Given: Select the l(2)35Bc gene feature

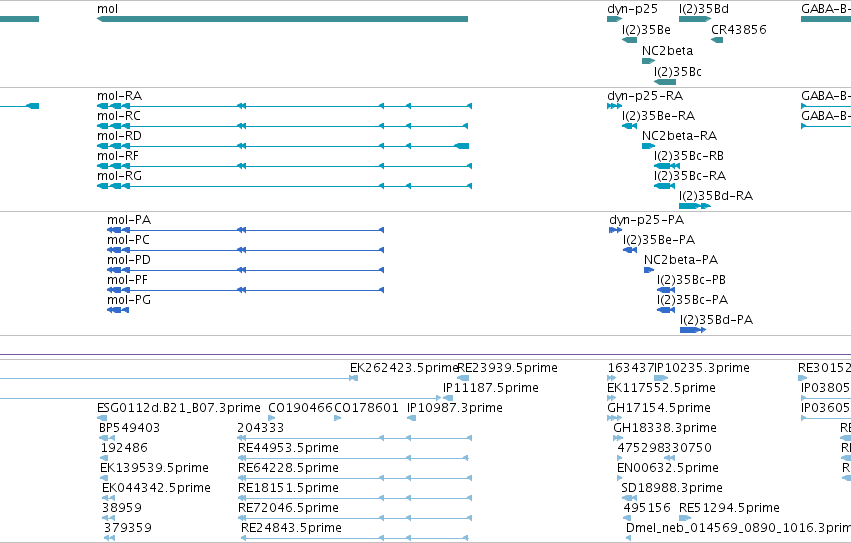Looking at the screenshot, I should pos(665,82).
